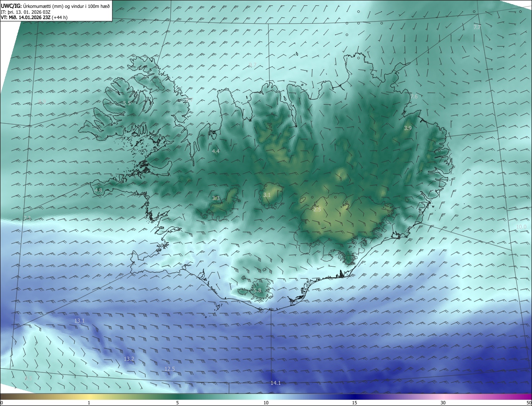Click the '50' tick on the colour scale
532x406 pixels.
pyautogui.click(x=529, y=403)
